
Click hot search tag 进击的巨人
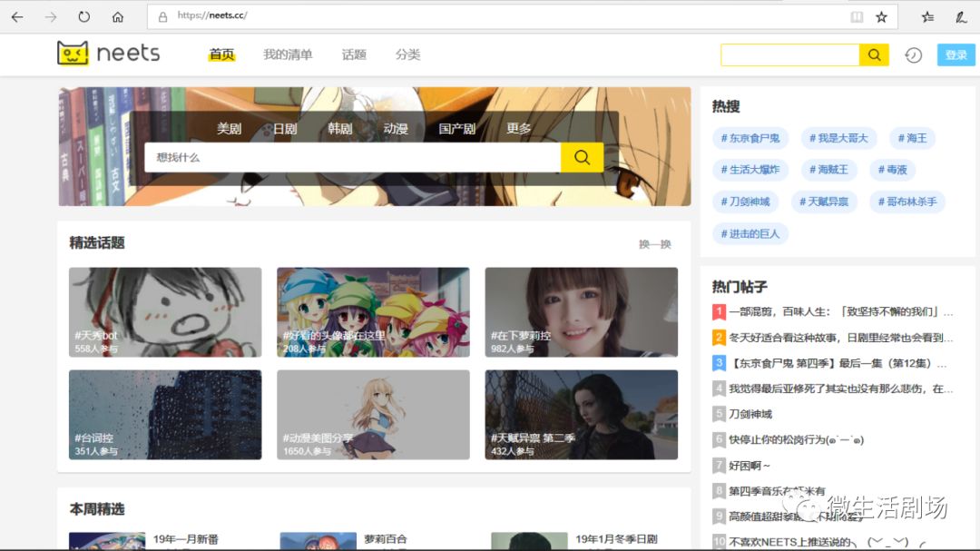(x=750, y=234)
